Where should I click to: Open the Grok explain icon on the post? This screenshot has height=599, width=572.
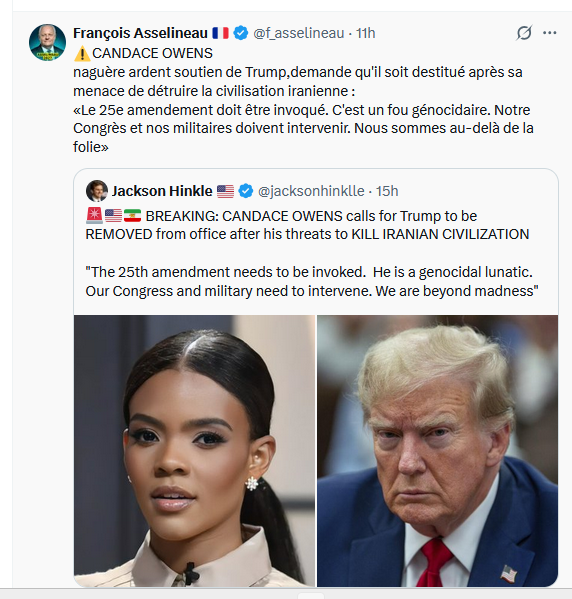524,33
